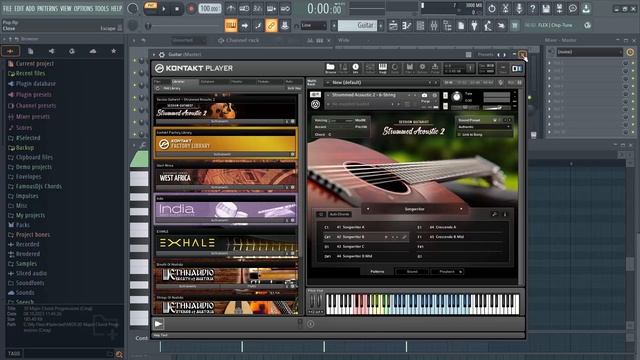
Task: Click FL Studio play button
Action: [164, 9]
